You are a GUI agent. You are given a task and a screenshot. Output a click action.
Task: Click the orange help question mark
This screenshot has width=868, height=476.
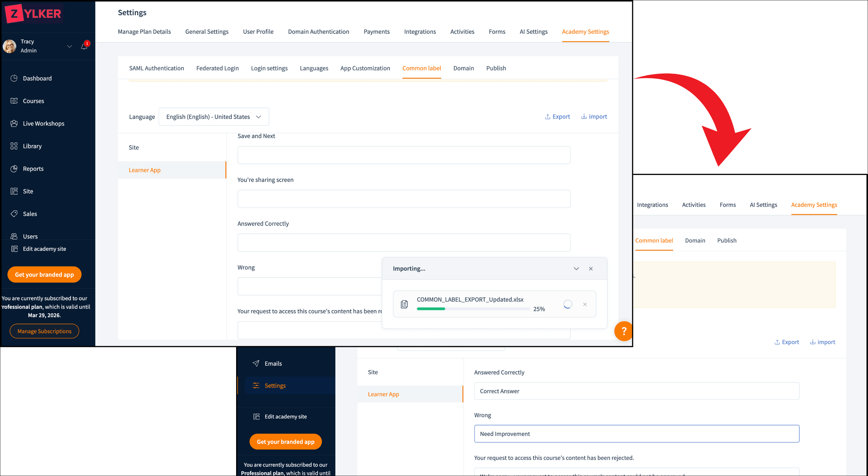(623, 331)
